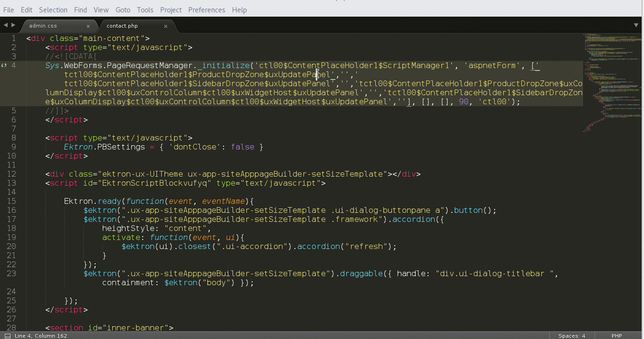The image size is (644, 339).
Task: Open the PHP syntax selector
Action: point(616,336)
